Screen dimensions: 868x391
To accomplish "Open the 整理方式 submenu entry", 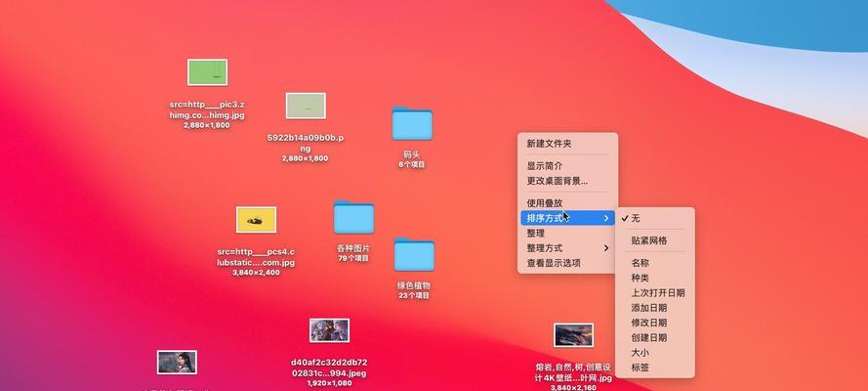I will point(567,248).
